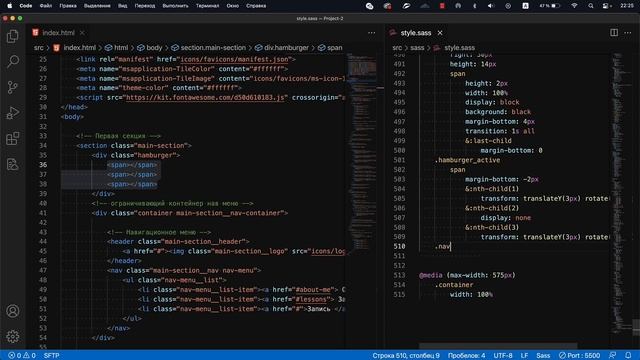Click the horizontal scrollbar in style.sass editor
The image size is (640, 360).
point(498,346)
